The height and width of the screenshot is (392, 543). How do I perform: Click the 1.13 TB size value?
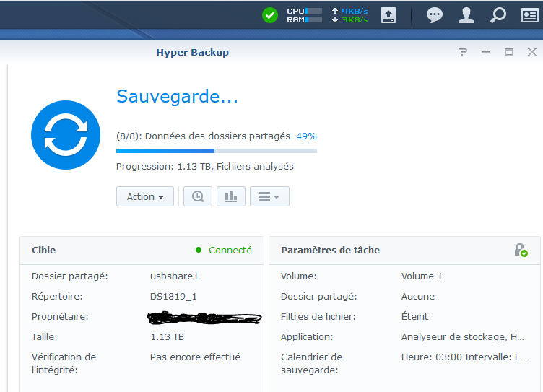tap(168, 337)
